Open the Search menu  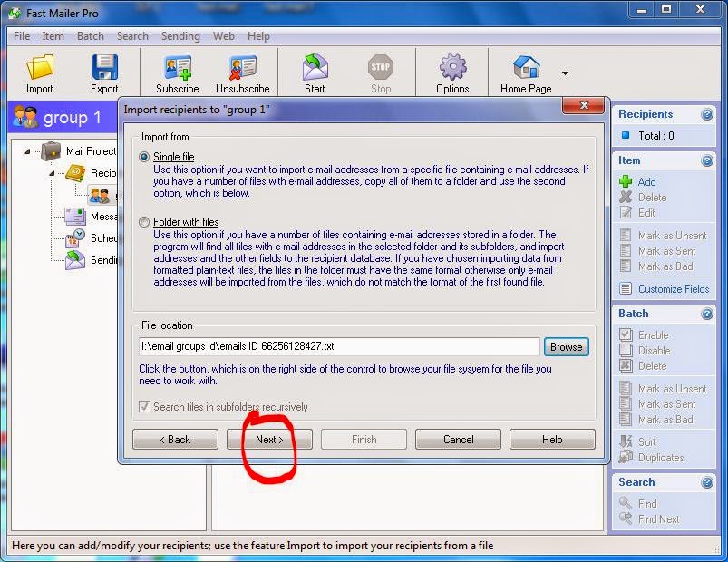[132, 35]
